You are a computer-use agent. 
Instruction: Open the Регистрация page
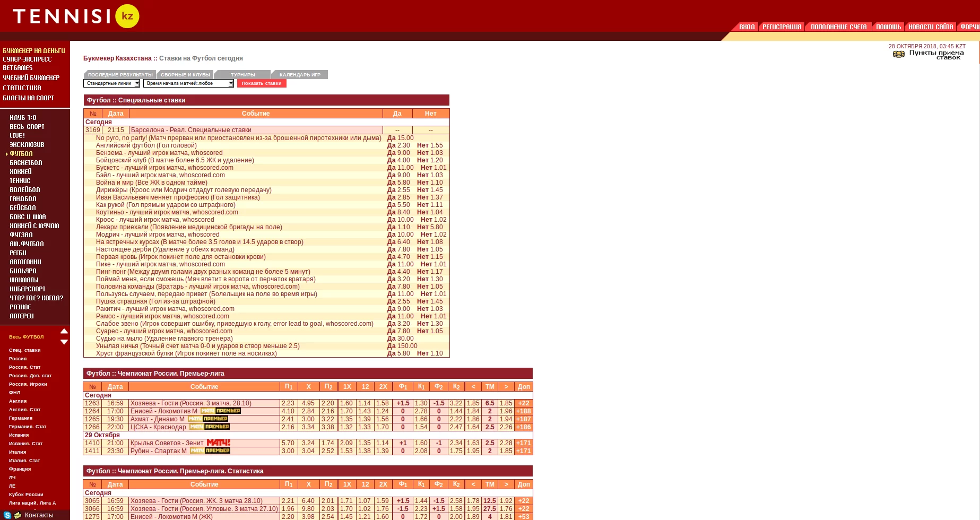tap(782, 27)
